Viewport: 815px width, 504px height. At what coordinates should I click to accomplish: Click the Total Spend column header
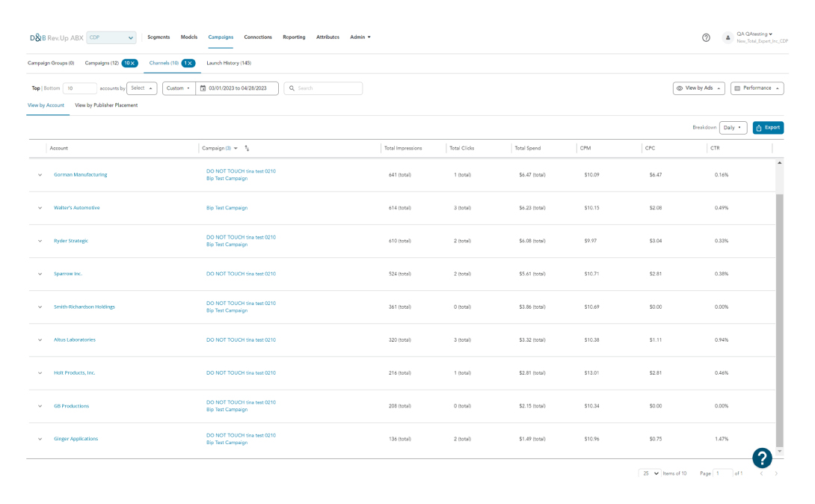tap(528, 149)
